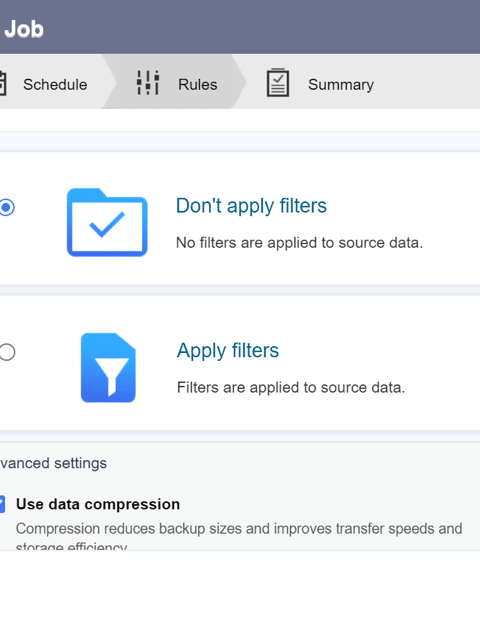Go to the Summary step

pos(341,84)
